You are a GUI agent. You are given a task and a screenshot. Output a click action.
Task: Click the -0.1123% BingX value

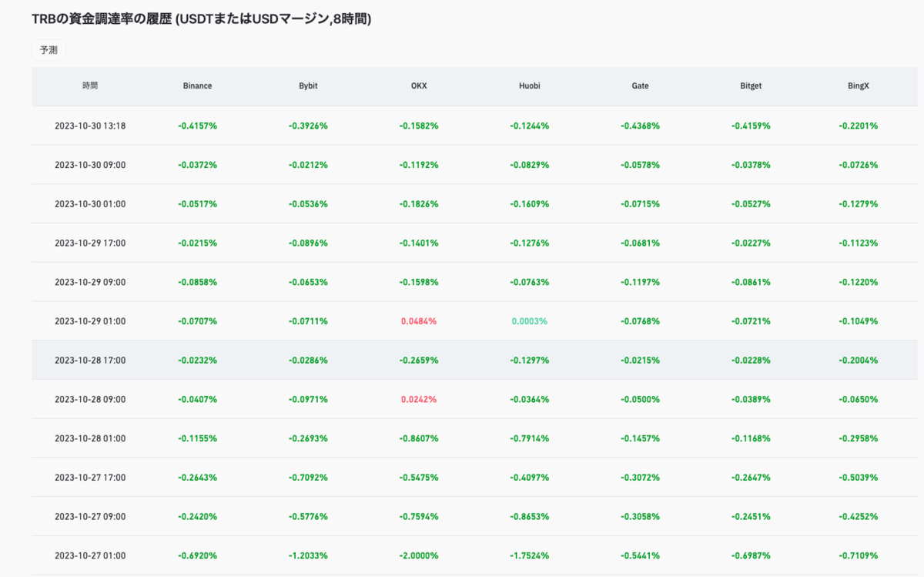[859, 243]
